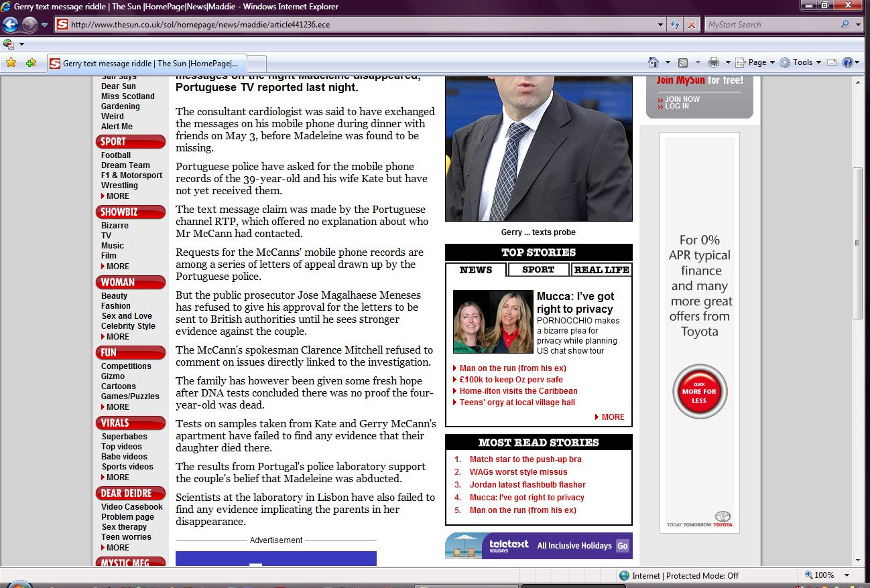This screenshot has width=870, height=588.
Task: Click the Stop loading X icon
Action: pyautogui.click(x=692, y=25)
